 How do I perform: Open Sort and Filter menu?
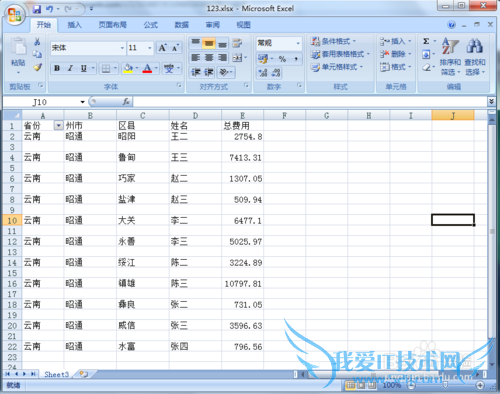(450, 57)
